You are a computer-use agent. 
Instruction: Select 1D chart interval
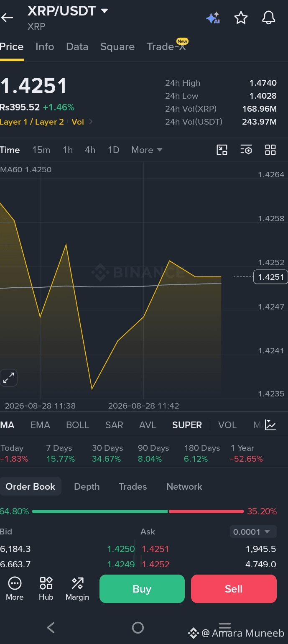point(114,150)
